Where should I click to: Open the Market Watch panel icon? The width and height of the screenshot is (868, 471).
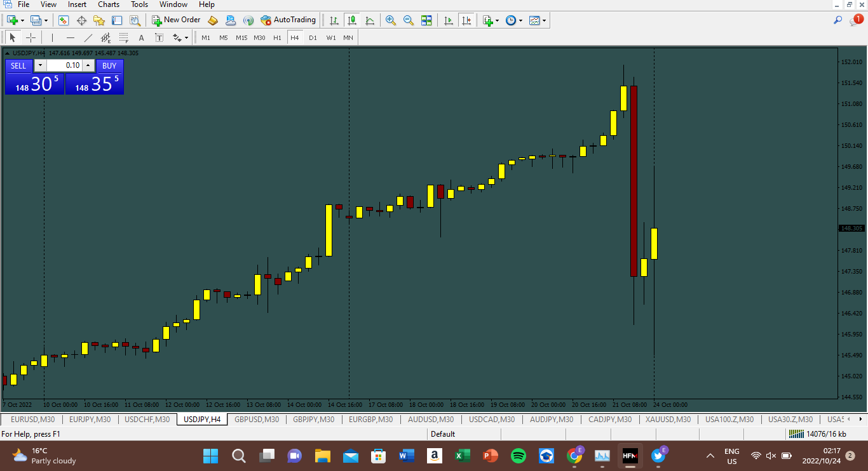coord(64,20)
